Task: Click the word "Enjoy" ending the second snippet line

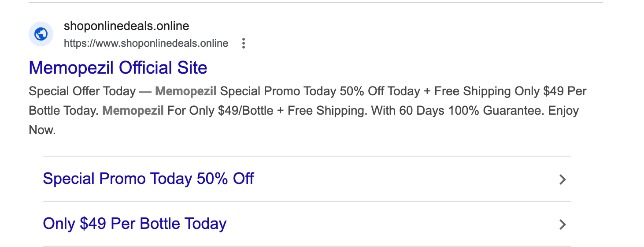Action: [x=563, y=110]
